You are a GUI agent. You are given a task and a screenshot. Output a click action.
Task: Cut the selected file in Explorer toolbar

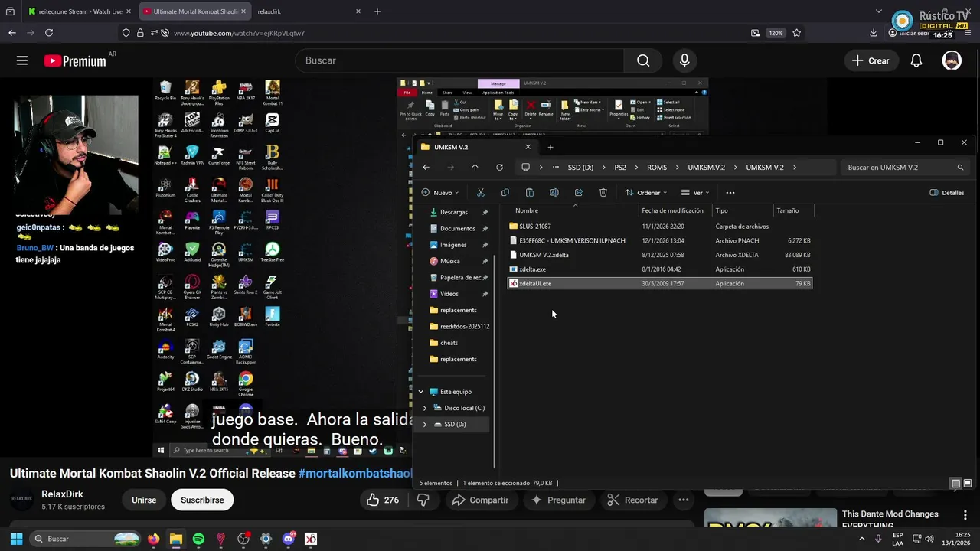480,193
